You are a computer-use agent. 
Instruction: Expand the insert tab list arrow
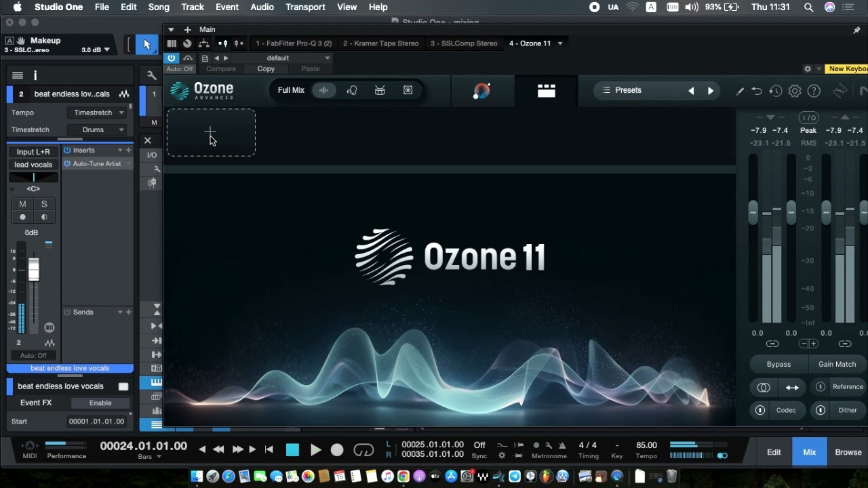[x=560, y=43]
